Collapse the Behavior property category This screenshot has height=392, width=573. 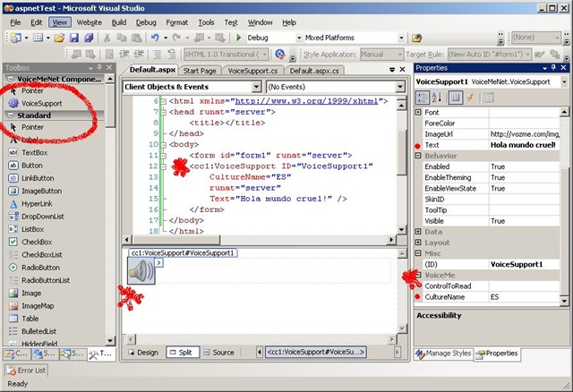(418, 156)
